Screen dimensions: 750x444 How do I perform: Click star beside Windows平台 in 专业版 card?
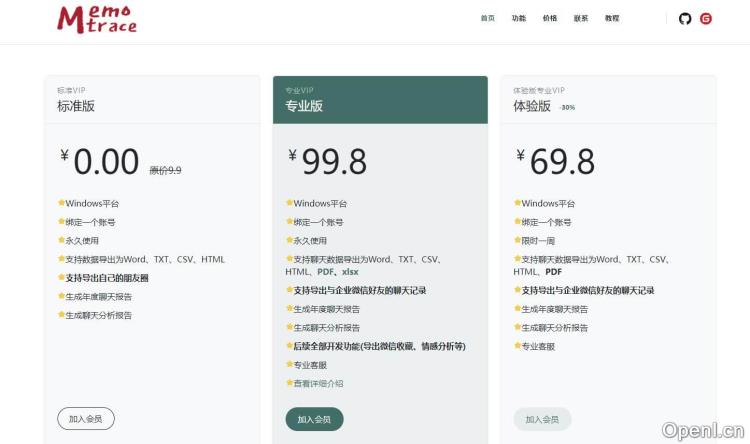click(x=289, y=203)
